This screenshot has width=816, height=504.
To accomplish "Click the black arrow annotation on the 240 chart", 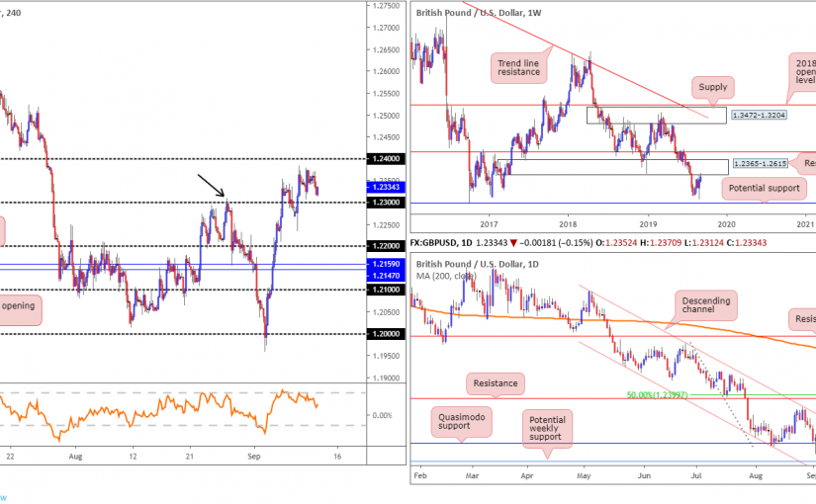I will pos(212,185).
